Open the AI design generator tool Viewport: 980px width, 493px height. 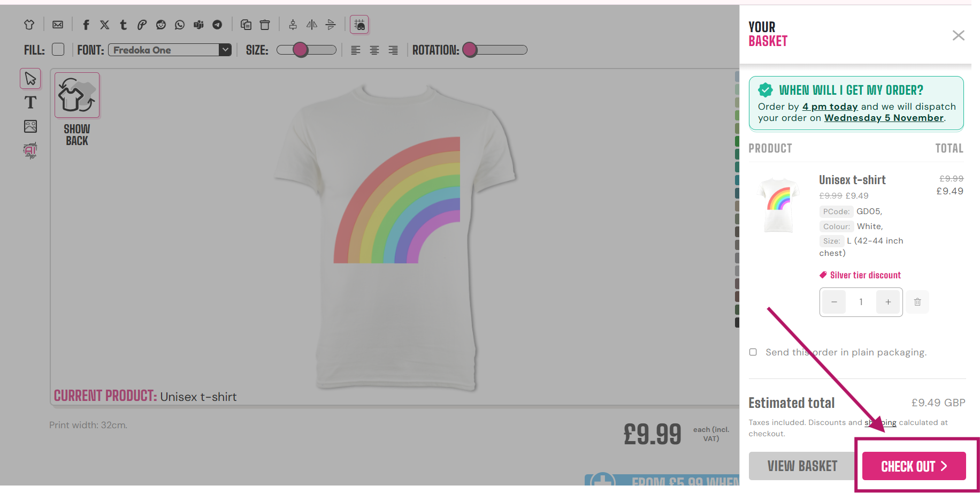tap(30, 150)
